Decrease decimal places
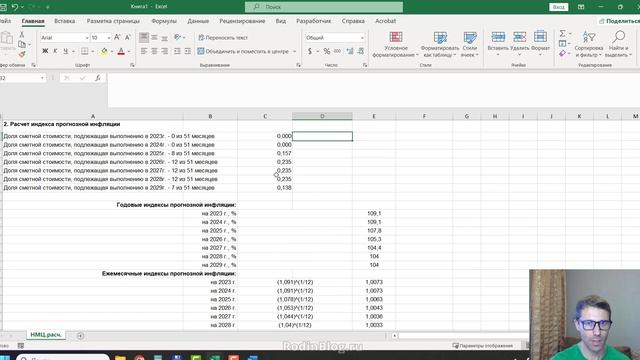640x360 pixels. [361, 51]
